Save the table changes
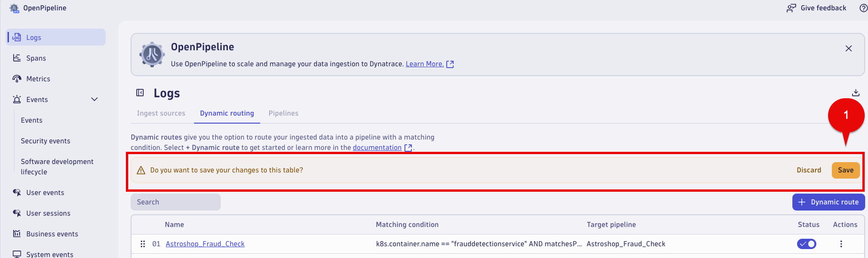868x258 pixels. pos(845,170)
